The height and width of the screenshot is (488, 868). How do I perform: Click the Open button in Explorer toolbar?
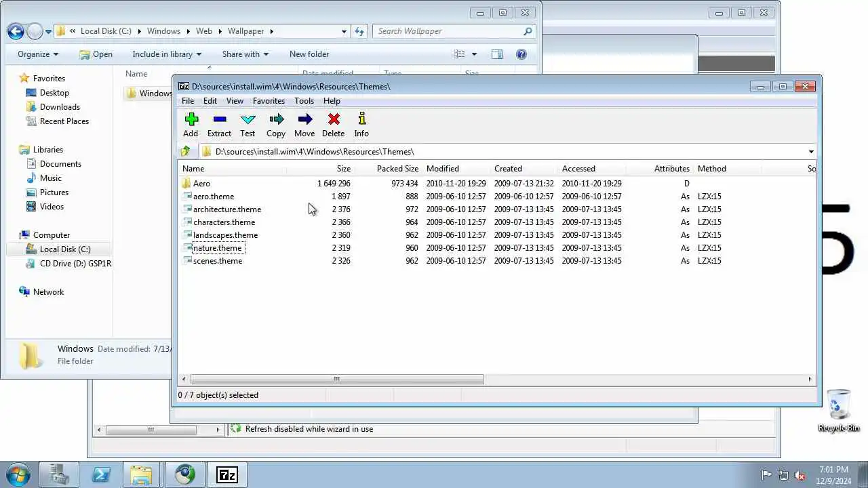(96, 54)
